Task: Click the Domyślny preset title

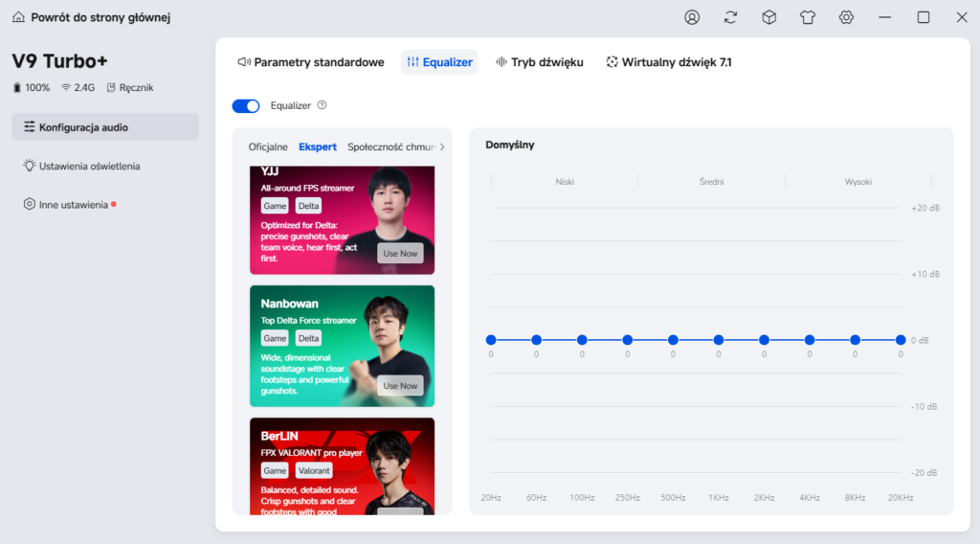Action: tap(510, 145)
